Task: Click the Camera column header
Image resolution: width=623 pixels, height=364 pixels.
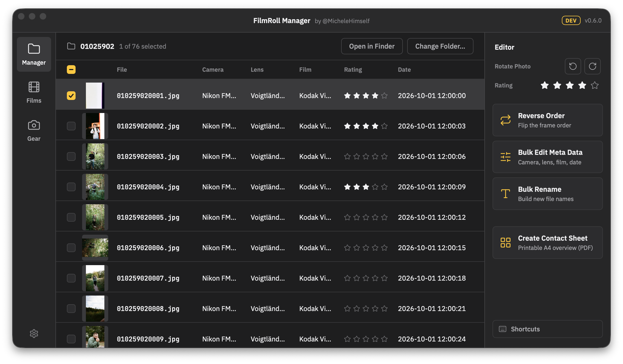Action: point(213,70)
